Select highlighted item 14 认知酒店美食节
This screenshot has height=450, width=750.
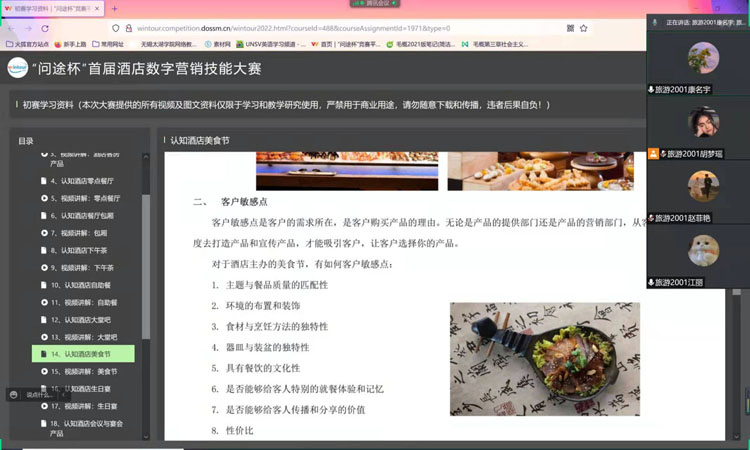point(83,354)
